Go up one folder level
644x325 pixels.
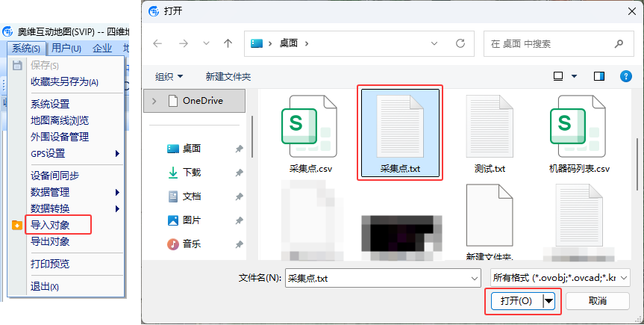(x=228, y=43)
